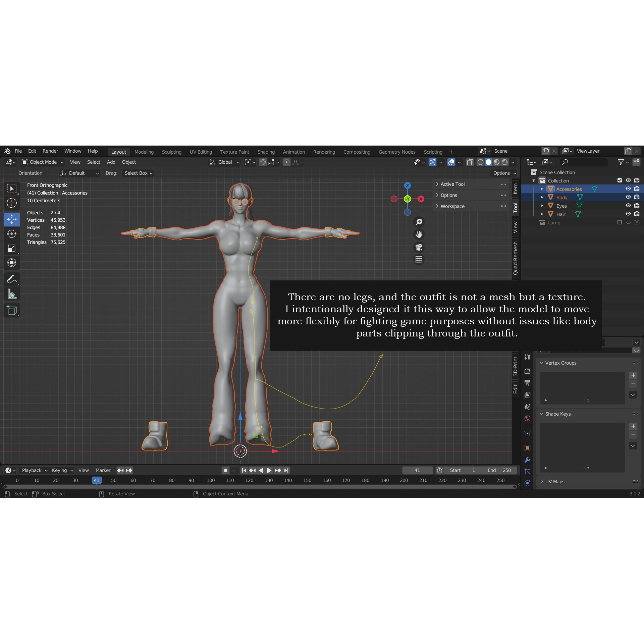Image resolution: width=644 pixels, height=644 pixels.
Task: Toggle the Collection exclude checkbox
Action: [620, 180]
